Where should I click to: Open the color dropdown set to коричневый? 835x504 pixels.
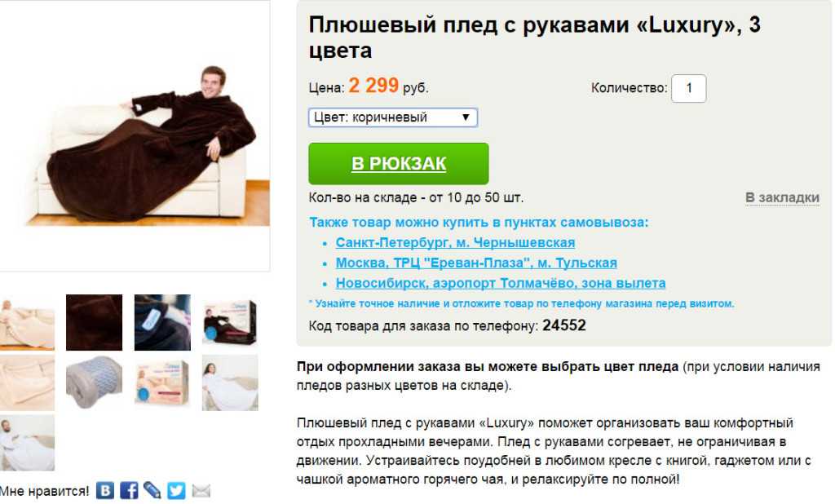(393, 117)
